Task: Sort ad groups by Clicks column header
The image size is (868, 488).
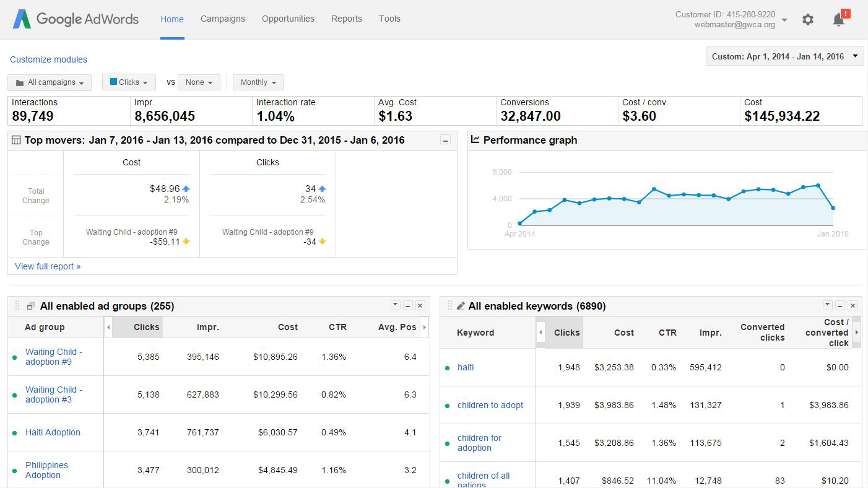Action: [146, 327]
